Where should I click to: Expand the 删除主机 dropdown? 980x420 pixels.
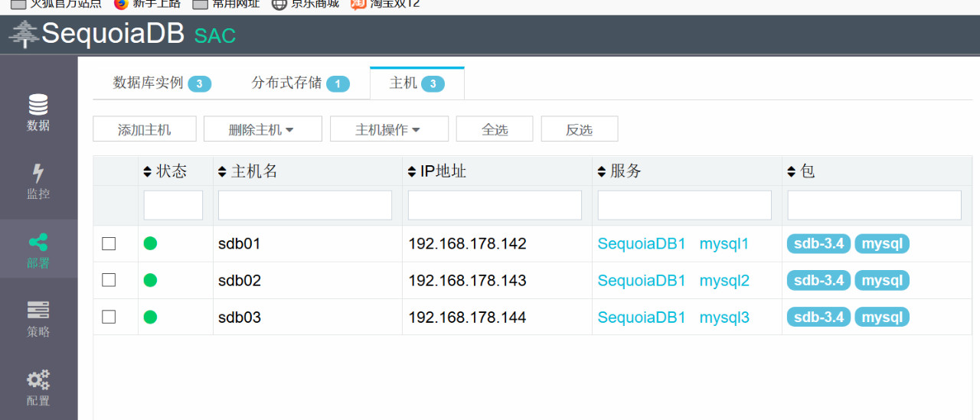(x=263, y=129)
